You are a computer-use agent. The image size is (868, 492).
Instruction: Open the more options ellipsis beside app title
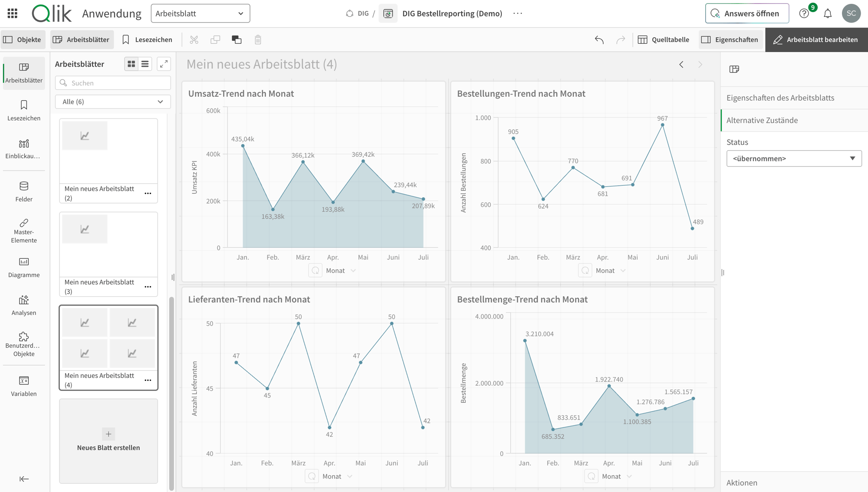pyautogui.click(x=518, y=13)
